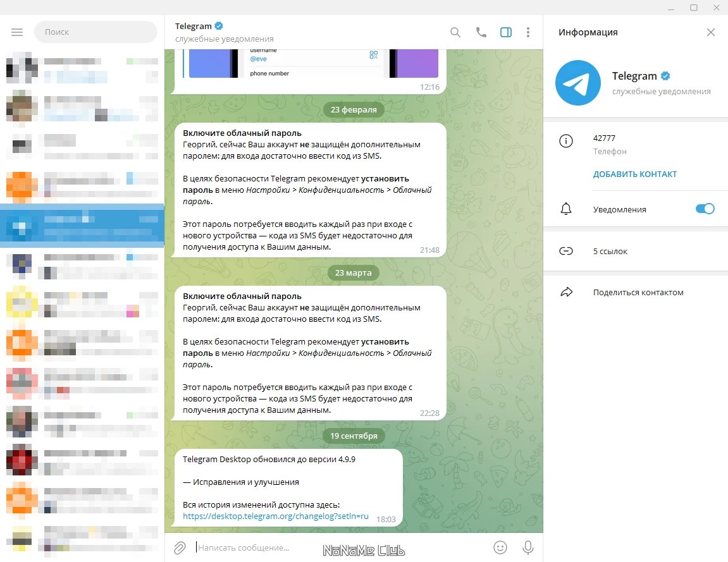Open the hamburger main menu
This screenshot has width=728, height=562.
tap(17, 32)
